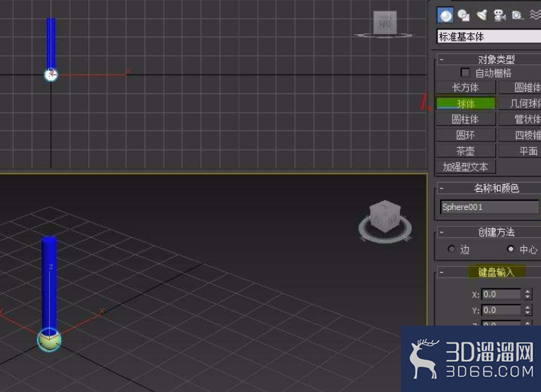Click the top viewport ViewCube

(385, 23)
